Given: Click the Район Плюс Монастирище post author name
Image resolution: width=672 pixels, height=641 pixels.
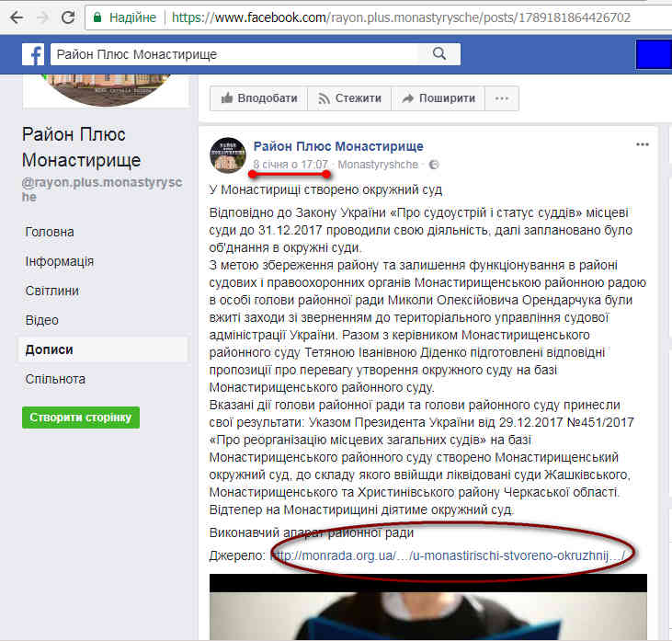Looking at the screenshot, I should (x=338, y=146).
